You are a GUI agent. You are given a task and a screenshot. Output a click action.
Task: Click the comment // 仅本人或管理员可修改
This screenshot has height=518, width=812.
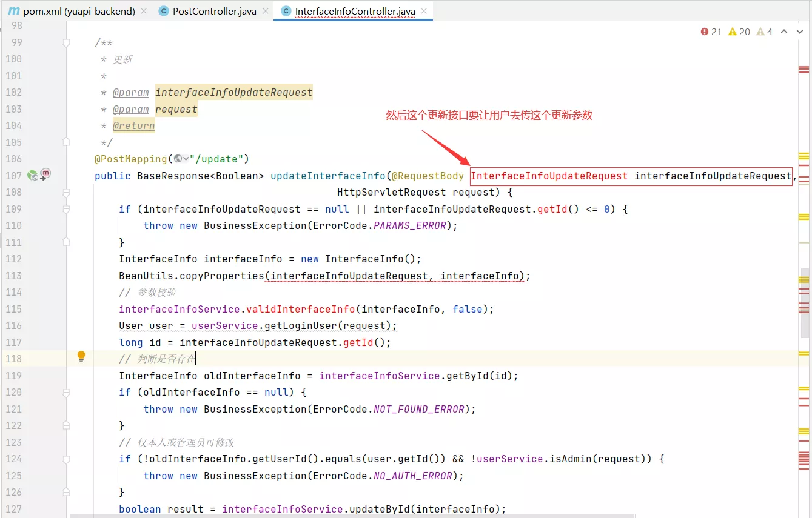(176, 442)
